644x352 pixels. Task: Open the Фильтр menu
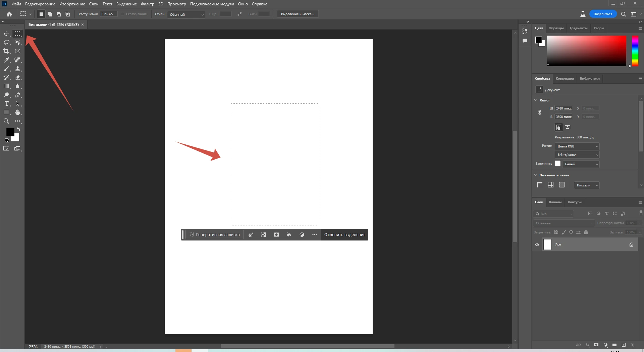coord(147,4)
